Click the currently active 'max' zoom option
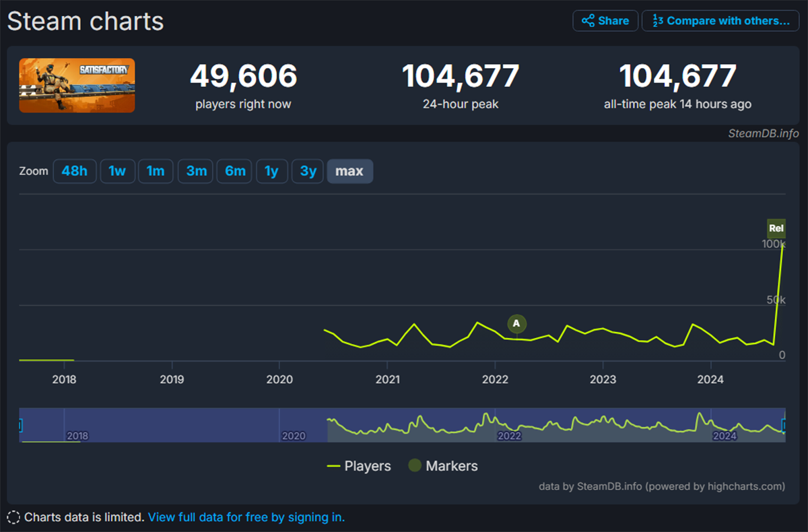This screenshot has width=808, height=532. 349,171
